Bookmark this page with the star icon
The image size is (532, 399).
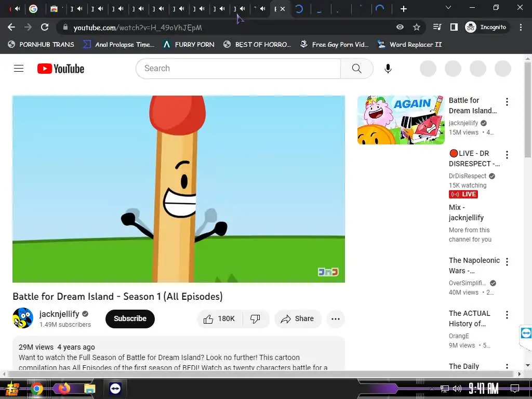tap(417, 27)
